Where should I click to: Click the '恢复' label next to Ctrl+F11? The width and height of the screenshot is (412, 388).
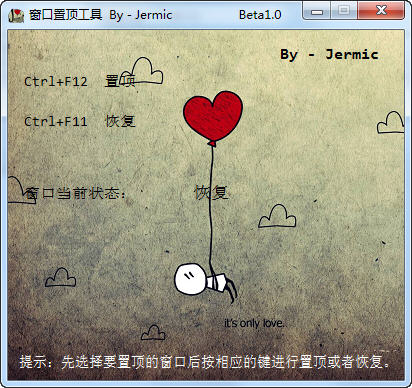[120, 121]
